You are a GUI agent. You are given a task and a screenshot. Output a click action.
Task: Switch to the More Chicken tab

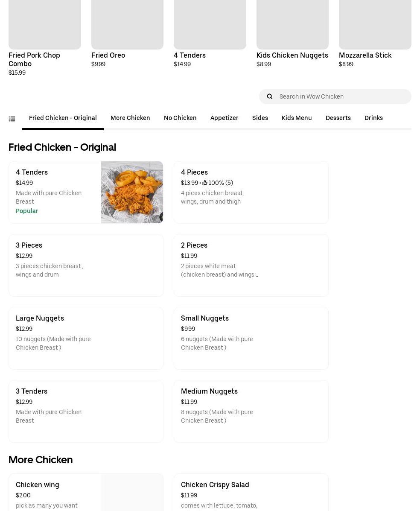coord(130,118)
